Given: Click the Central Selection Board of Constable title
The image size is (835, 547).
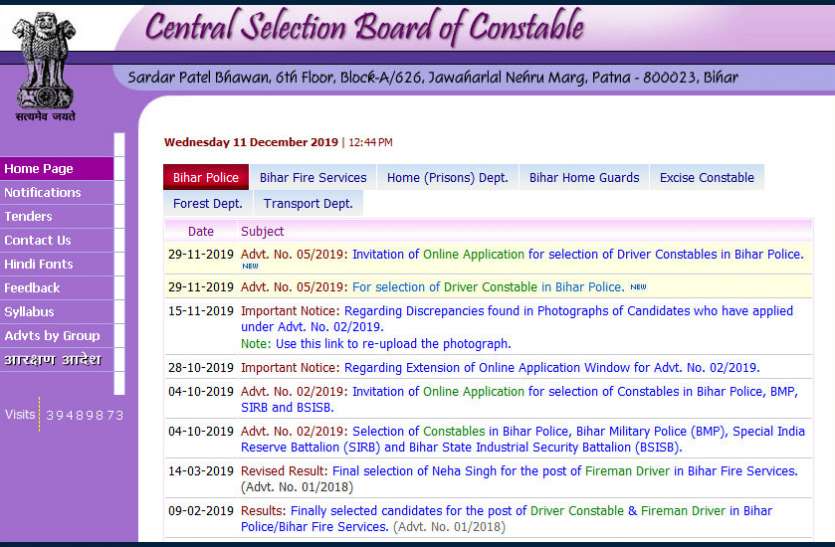Looking at the screenshot, I should point(365,27).
